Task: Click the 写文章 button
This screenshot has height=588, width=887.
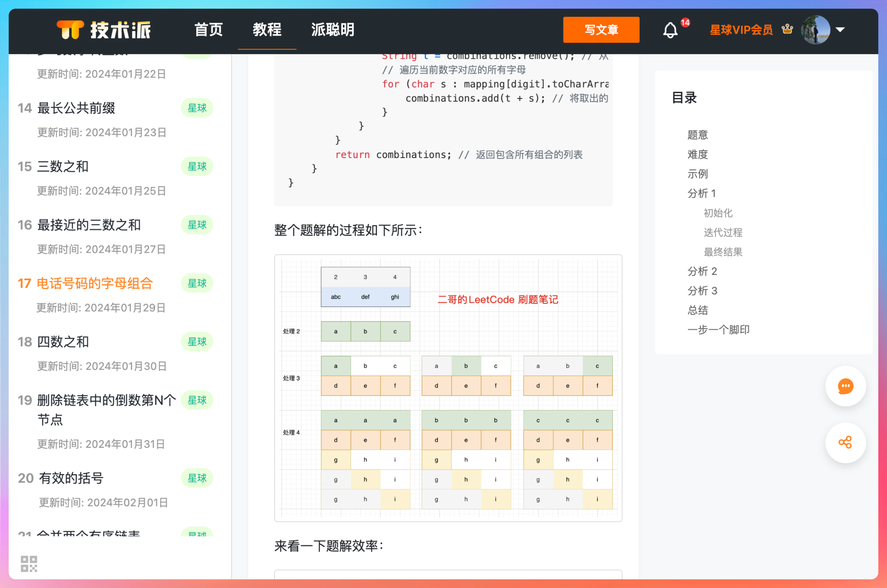Action: (x=601, y=30)
